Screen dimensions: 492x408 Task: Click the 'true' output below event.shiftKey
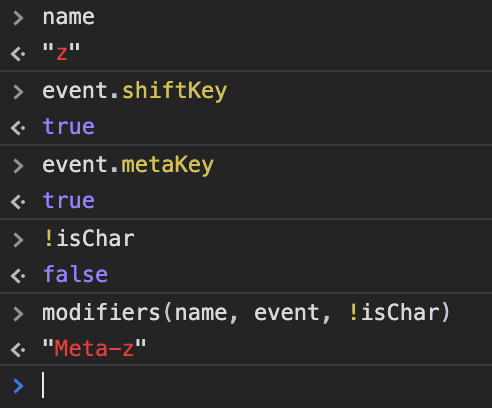69,127
